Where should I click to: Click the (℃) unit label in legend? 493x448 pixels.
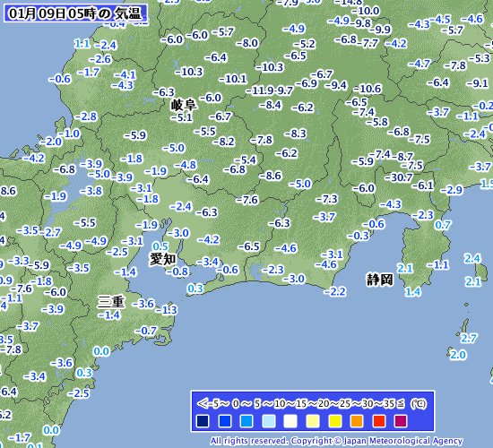pyautogui.click(x=419, y=403)
